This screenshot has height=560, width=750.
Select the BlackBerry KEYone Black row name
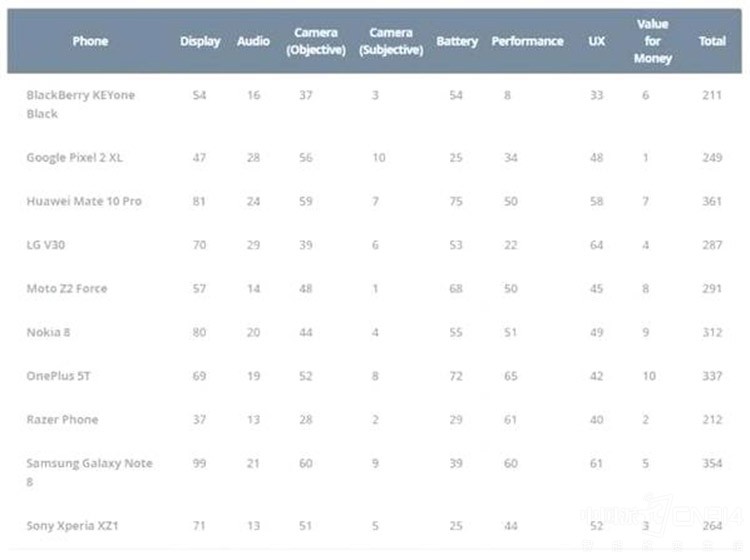click(80, 104)
